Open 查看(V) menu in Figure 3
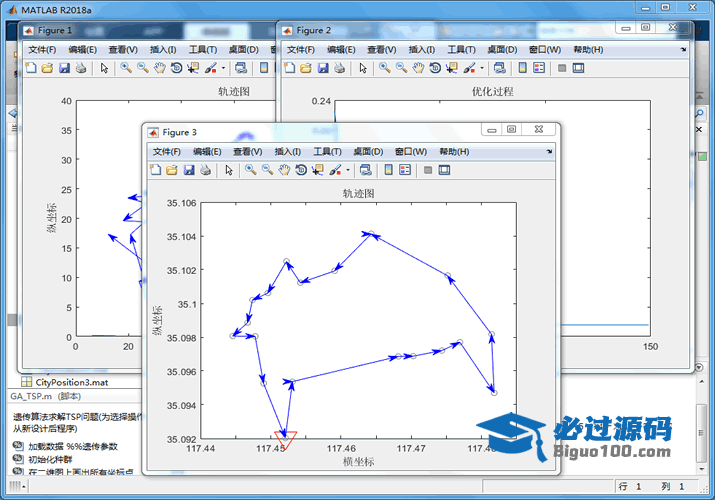This screenshot has height=500, width=715. point(248,151)
